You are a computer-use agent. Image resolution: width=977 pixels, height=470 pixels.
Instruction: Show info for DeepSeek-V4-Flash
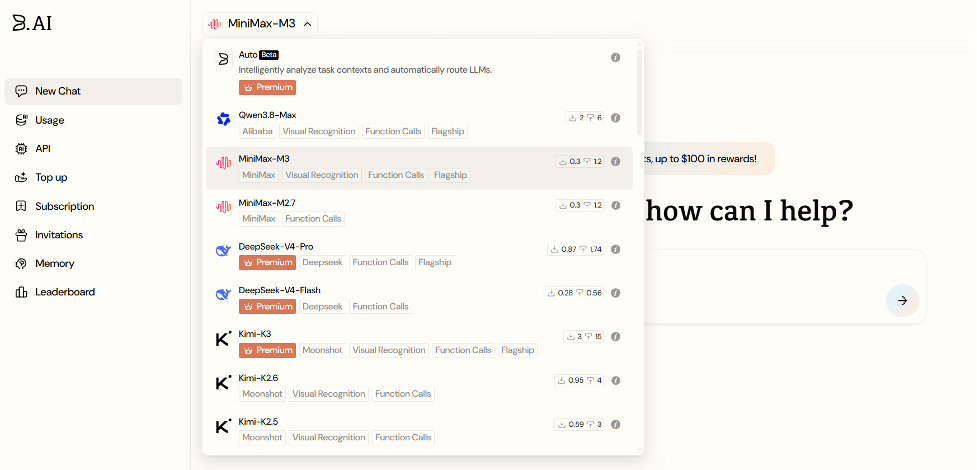tap(615, 292)
